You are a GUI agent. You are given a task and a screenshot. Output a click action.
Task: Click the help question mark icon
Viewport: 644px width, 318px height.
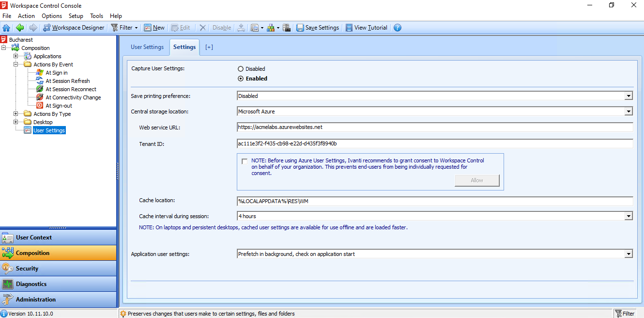coord(397,28)
